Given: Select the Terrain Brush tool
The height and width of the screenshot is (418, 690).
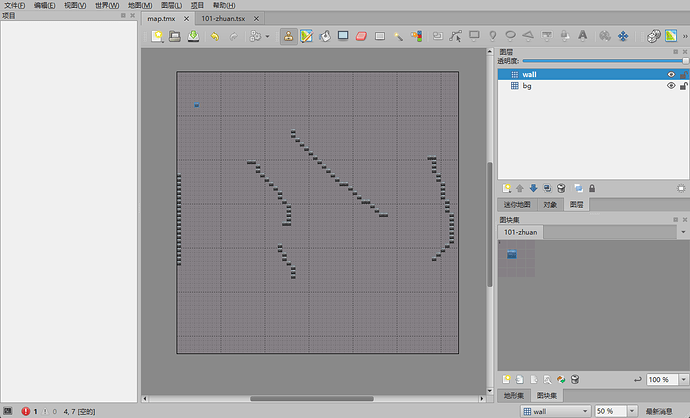Looking at the screenshot, I should pos(306,36).
